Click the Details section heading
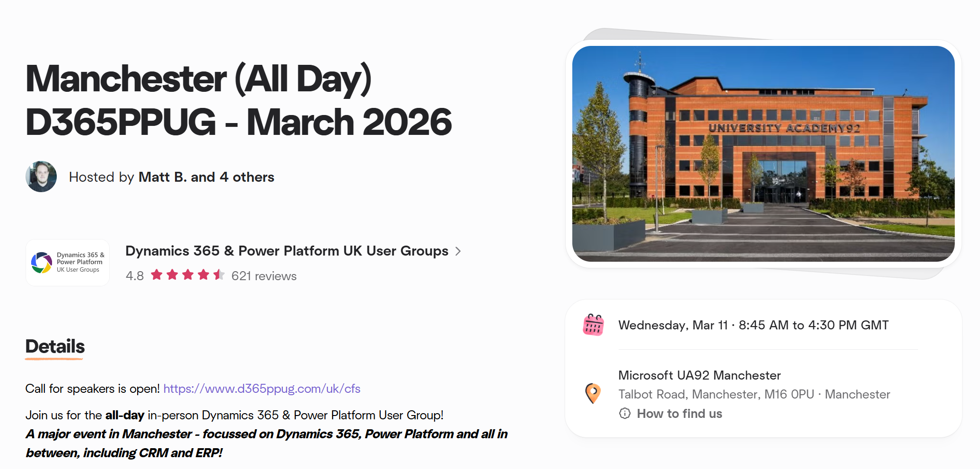Viewport: 980px width, 469px height. pos(55,347)
